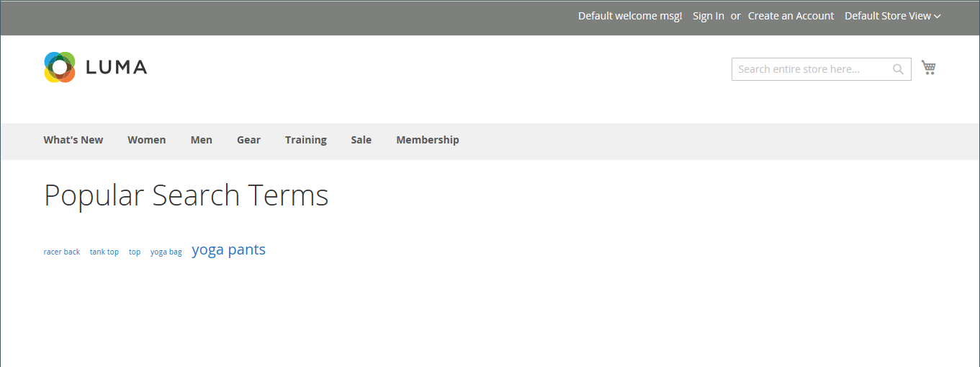The width and height of the screenshot is (980, 367).
Task: Open the What's New menu
Action: [73, 140]
